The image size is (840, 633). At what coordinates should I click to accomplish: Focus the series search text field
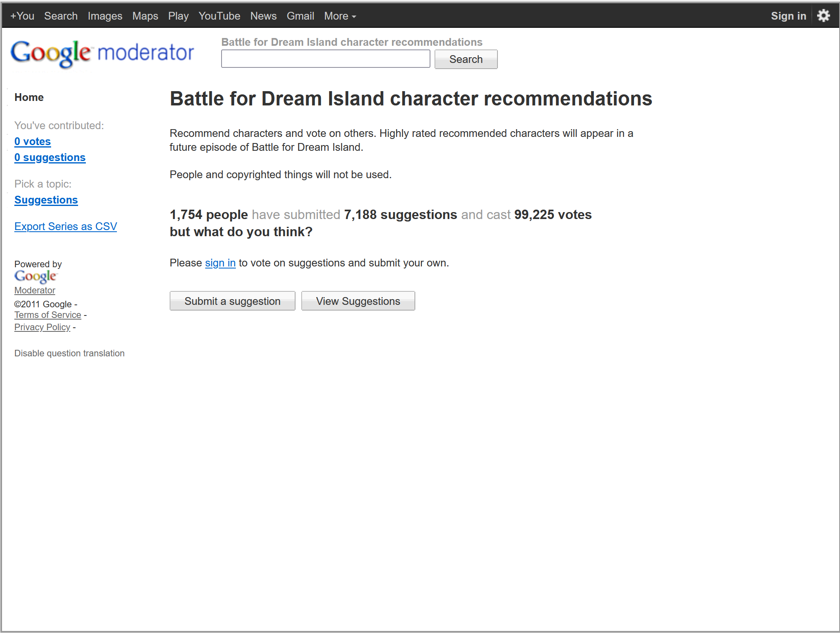(325, 59)
